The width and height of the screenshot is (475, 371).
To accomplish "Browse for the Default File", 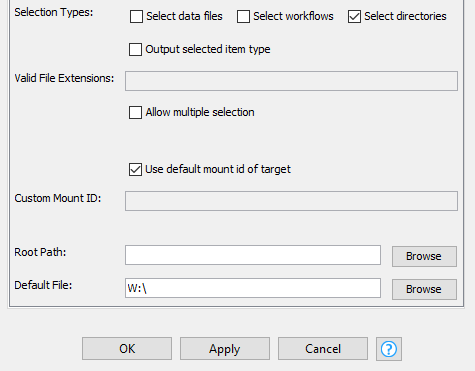I will tap(424, 289).
